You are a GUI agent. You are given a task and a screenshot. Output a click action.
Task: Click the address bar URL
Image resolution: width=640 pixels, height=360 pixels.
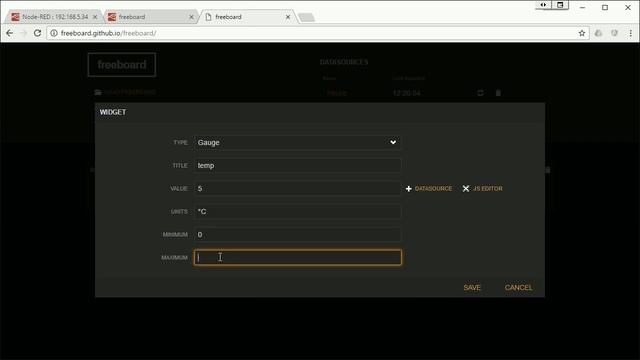(x=109, y=33)
